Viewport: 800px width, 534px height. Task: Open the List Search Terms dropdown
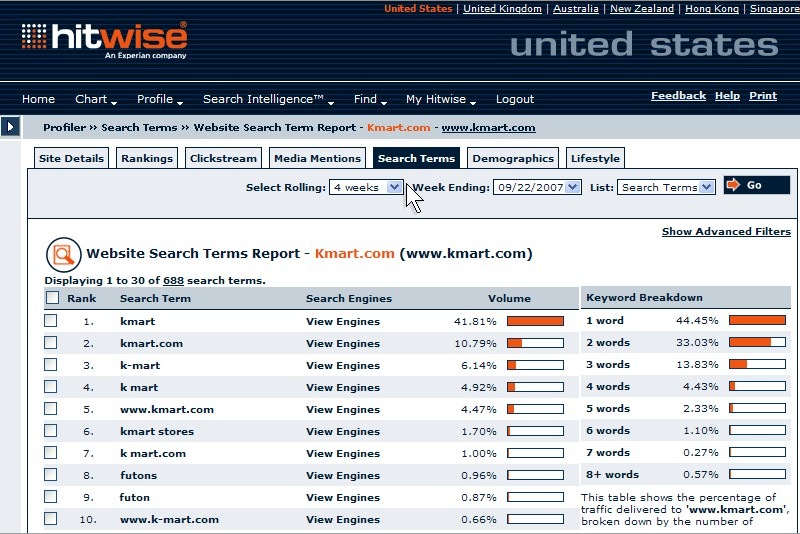coord(666,187)
